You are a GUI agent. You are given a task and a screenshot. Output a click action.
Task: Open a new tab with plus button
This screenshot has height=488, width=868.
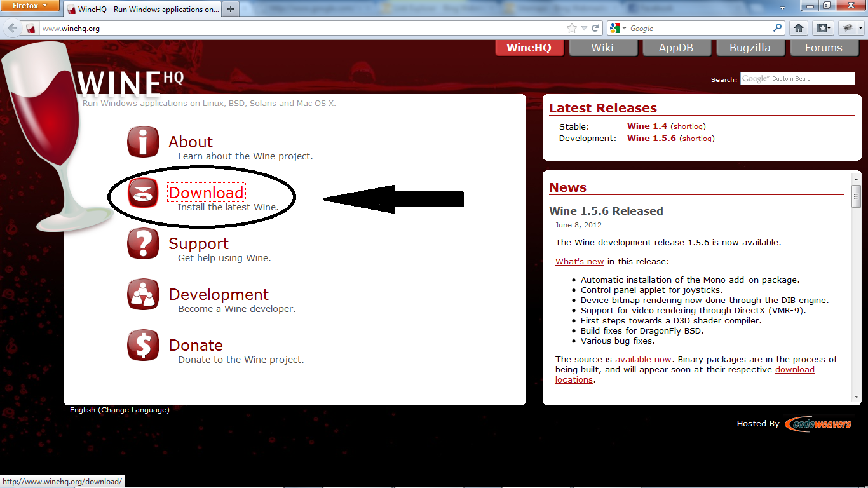230,9
